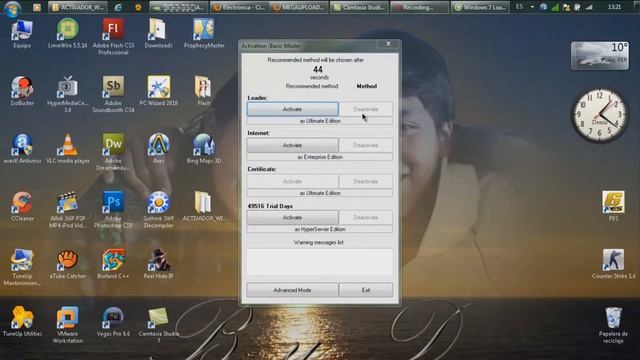Select the Ares shortcut

click(x=158, y=149)
